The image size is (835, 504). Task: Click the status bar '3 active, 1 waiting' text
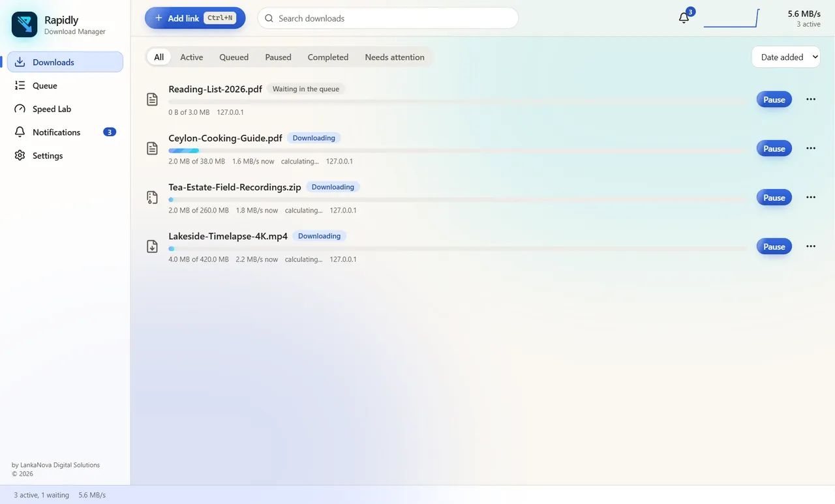[x=42, y=495]
